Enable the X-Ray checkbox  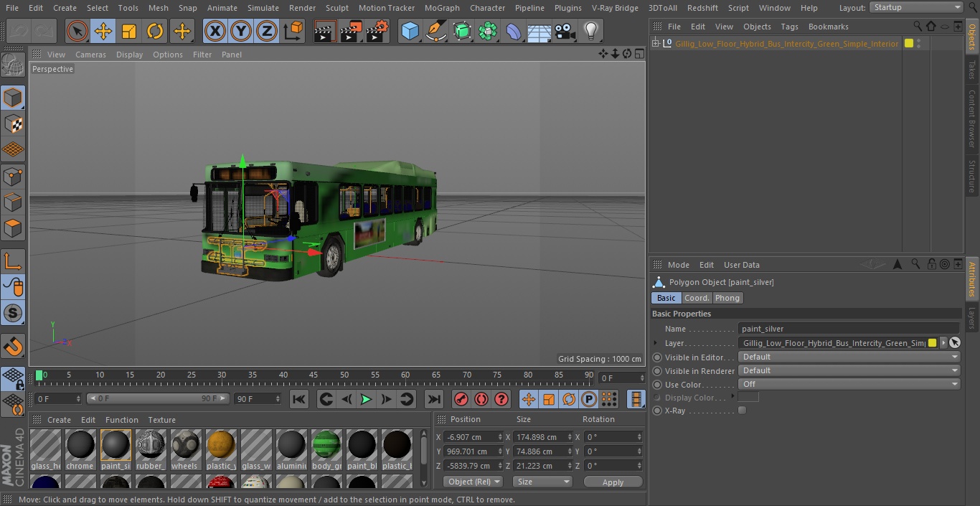[x=743, y=411]
